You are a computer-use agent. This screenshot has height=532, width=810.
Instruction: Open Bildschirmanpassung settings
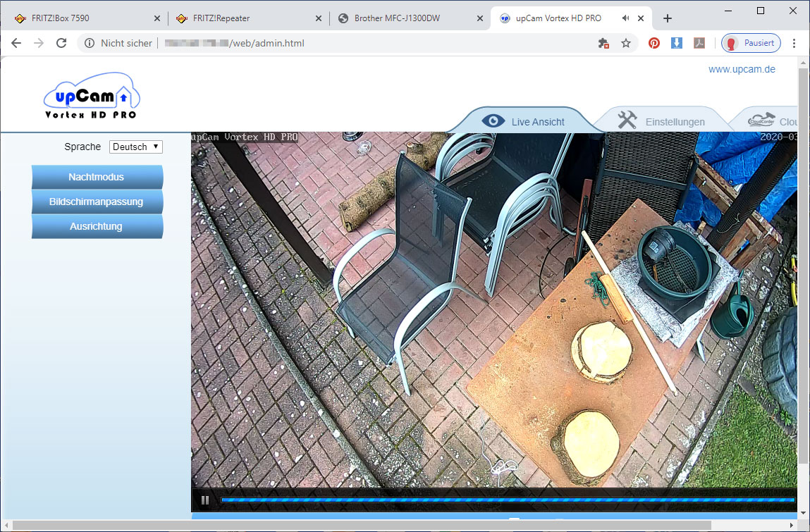pyautogui.click(x=97, y=202)
